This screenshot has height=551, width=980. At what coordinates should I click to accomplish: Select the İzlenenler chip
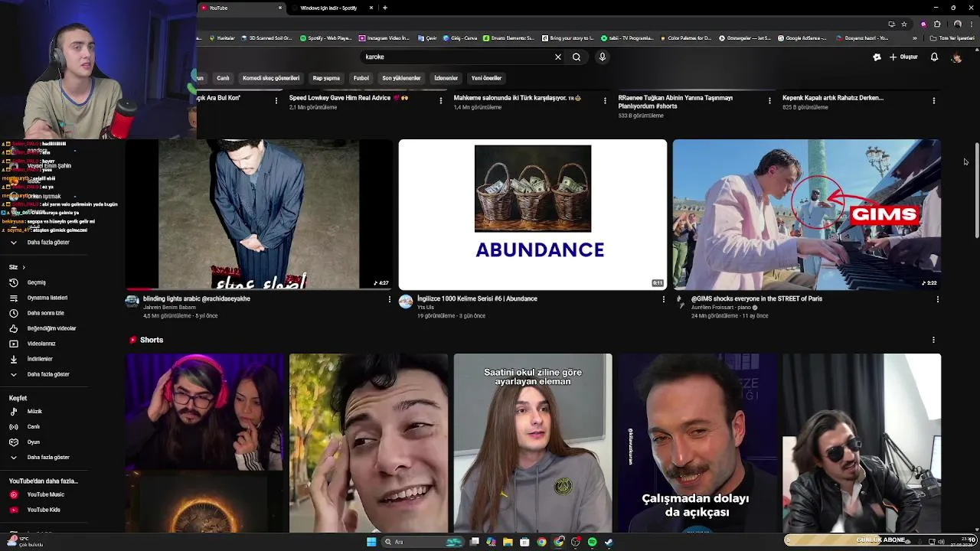(446, 78)
